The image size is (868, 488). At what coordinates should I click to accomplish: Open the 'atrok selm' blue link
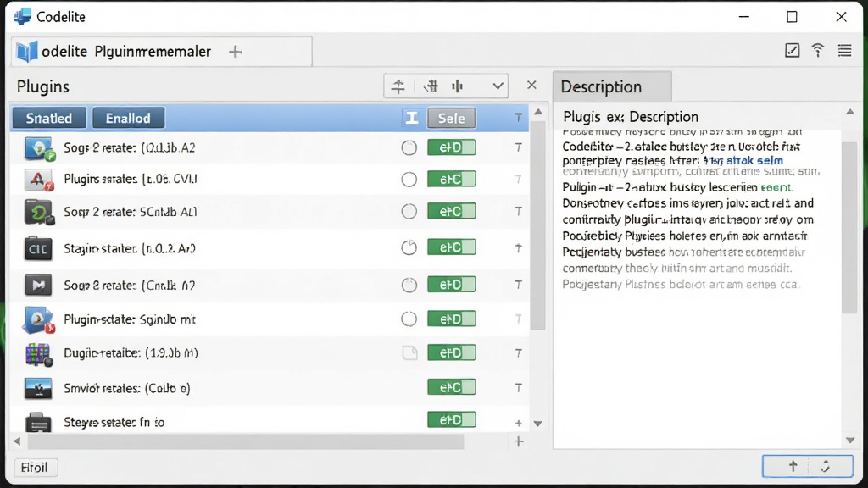pyautogui.click(x=754, y=160)
